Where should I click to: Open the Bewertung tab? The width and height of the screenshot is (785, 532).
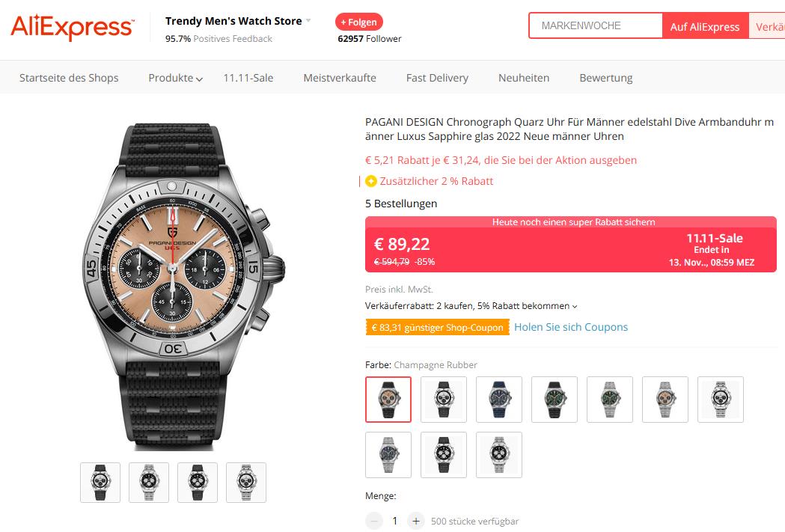click(605, 78)
